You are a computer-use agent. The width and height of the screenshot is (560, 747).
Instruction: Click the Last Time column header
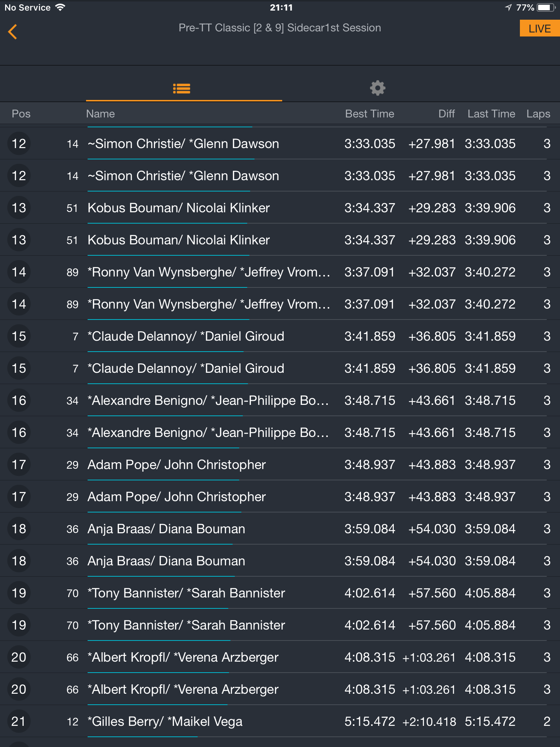pos(491,114)
